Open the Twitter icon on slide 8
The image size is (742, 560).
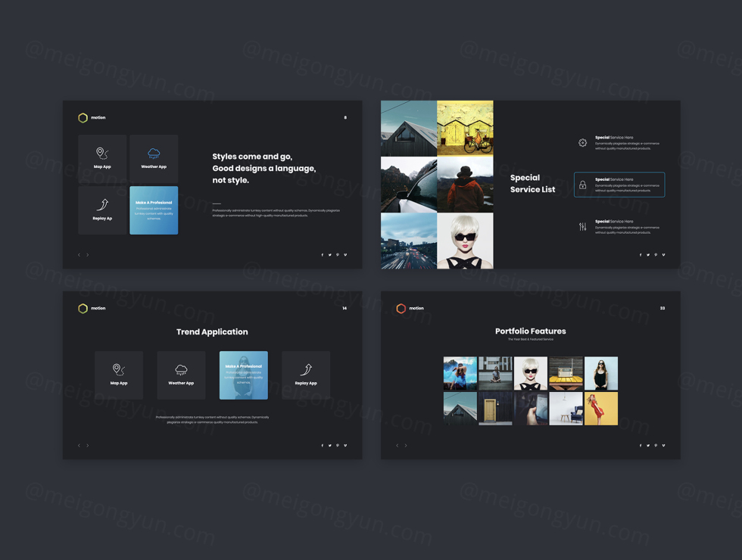(x=330, y=255)
